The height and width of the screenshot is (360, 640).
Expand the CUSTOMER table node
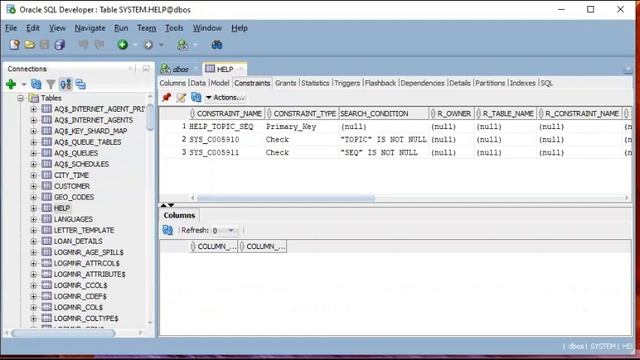pyautogui.click(x=33, y=186)
